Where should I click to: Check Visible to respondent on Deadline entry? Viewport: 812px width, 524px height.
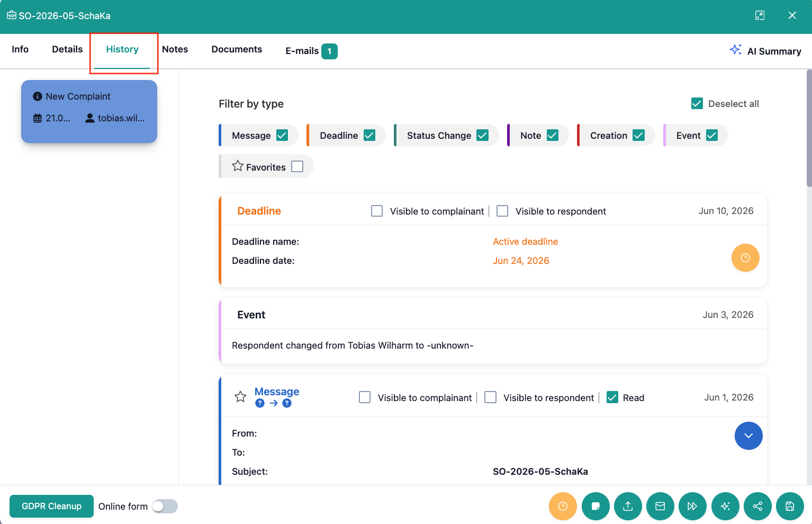[x=502, y=211]
